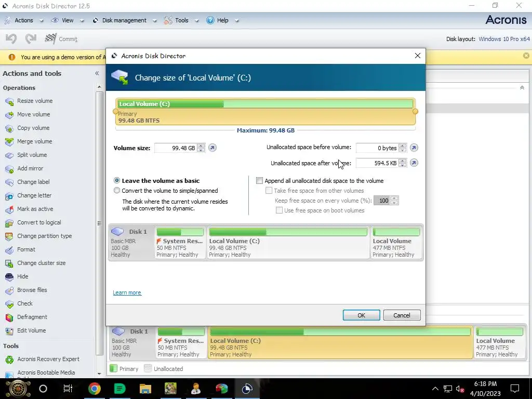The image size is (532, 399).
Task: Click the Resize volume icon in sidebar
Action: (x=9, y=101)
